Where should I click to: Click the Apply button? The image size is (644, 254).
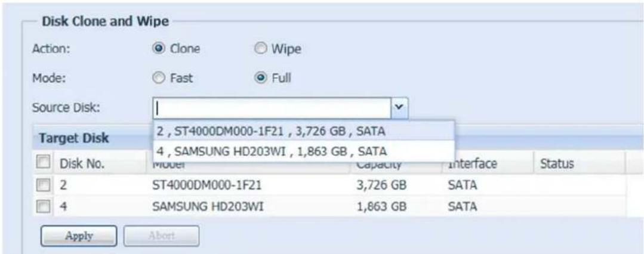click(78, 236)
